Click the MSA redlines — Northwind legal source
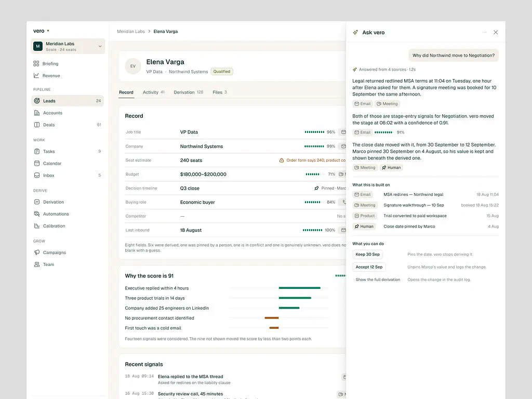532x399 pixels. pos(413,194)
